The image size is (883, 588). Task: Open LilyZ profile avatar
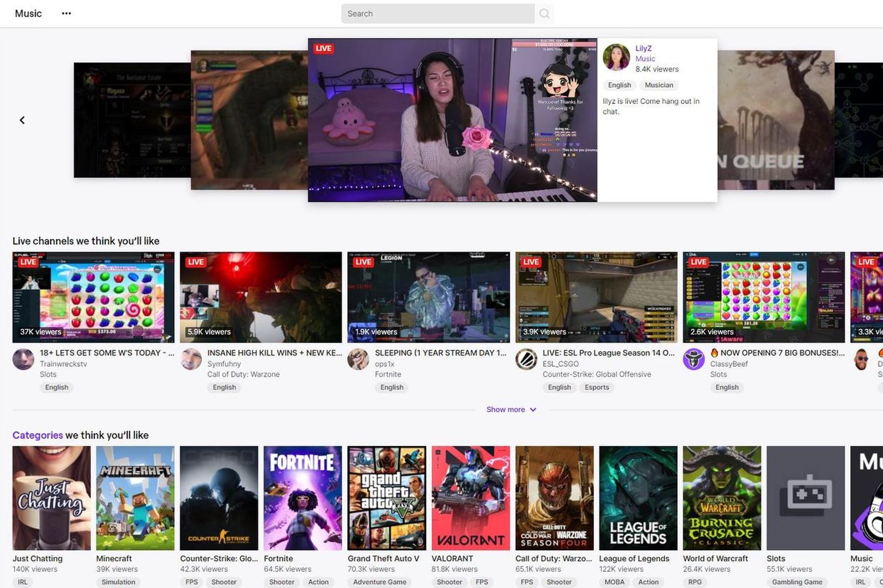click(x=616, y=57)
